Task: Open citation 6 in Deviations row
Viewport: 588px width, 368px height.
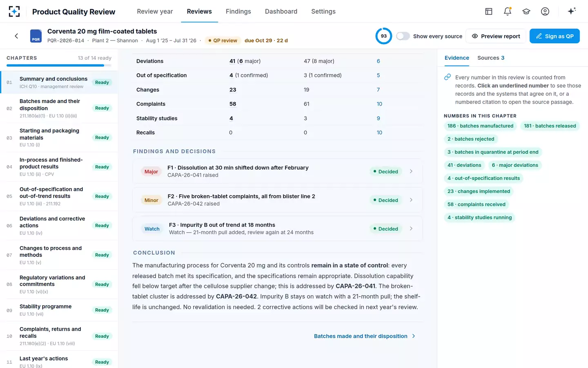Action: point(378,61)
